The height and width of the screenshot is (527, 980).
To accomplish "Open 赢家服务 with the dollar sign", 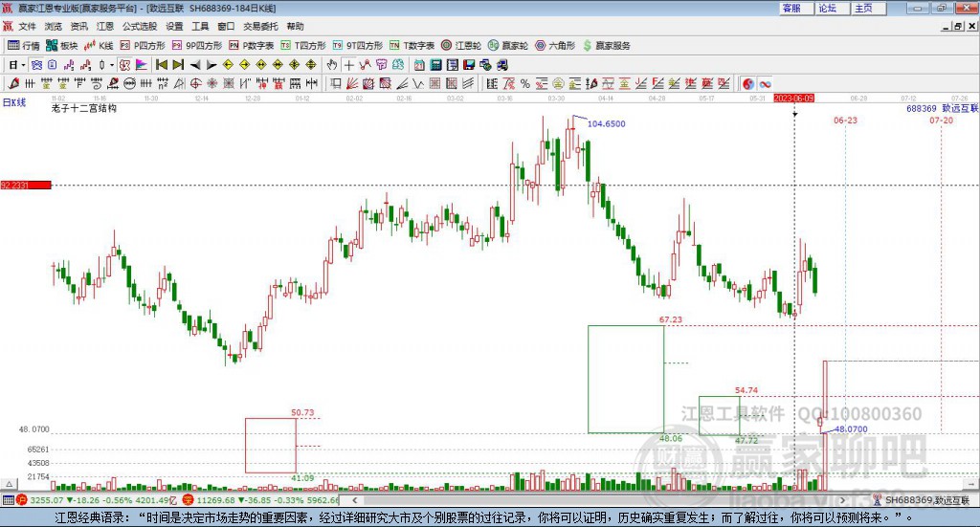I will [606, 46].
